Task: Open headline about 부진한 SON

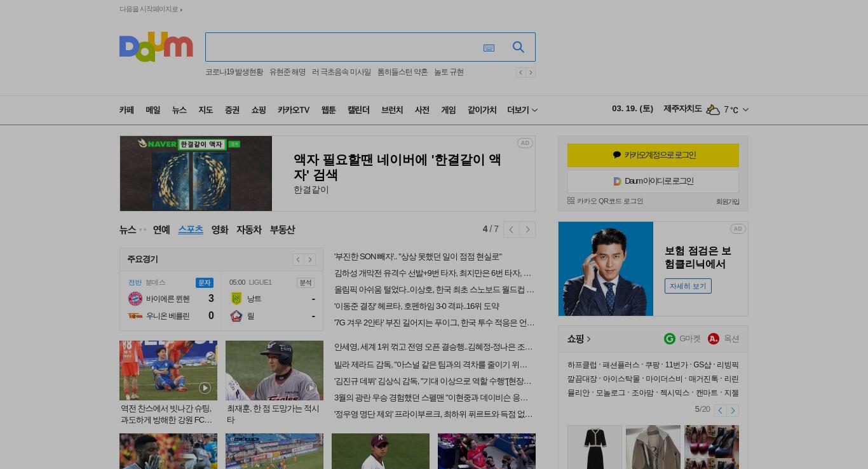Action: click(418, 257)
